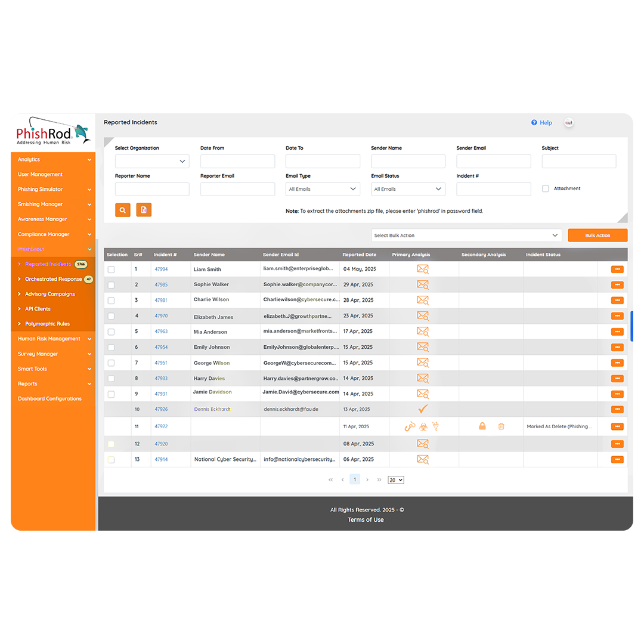The image size is (644, 644).
Task: Click the Bulk Action button
Action: [x=597, y=235]
